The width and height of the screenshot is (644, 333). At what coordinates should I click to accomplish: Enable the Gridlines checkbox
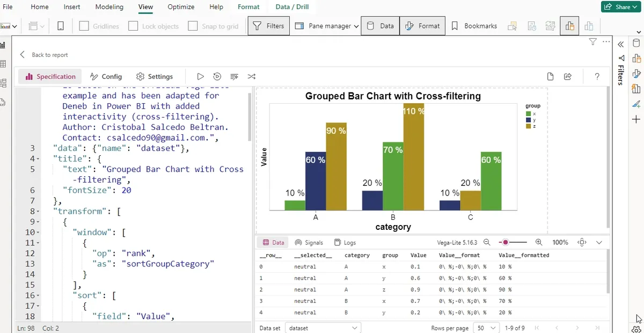click(x=84, y=26)
